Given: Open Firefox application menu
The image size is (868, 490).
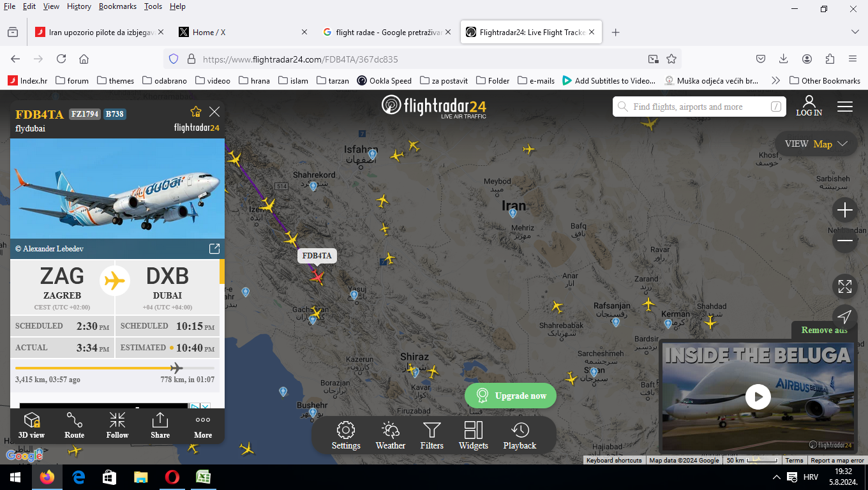Looking at the screenshot, I should point(853,59).
